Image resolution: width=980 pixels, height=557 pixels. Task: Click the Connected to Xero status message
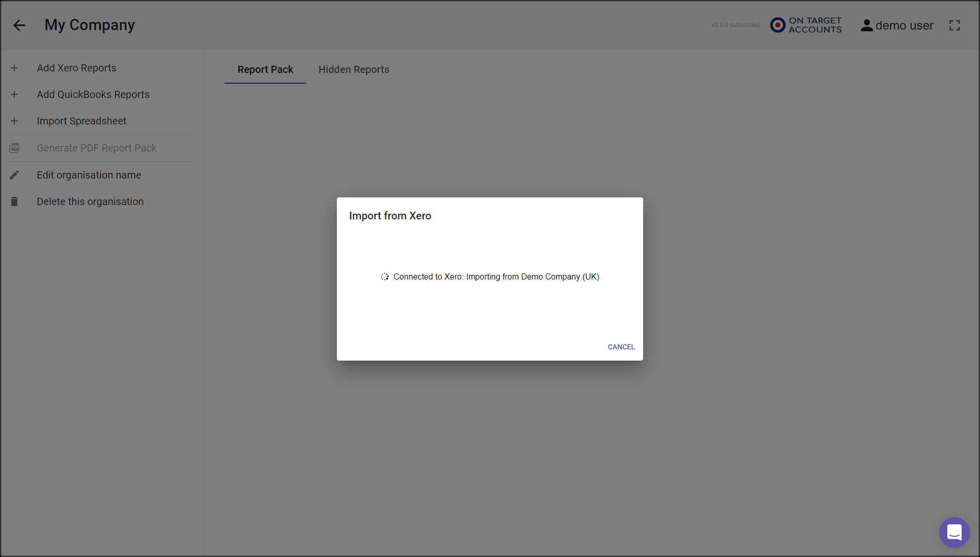pyautogui.click(x=496, y=276)
